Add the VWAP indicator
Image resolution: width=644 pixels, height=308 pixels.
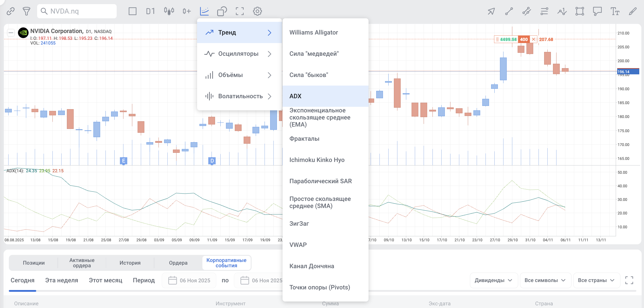[x=326, y=245]
